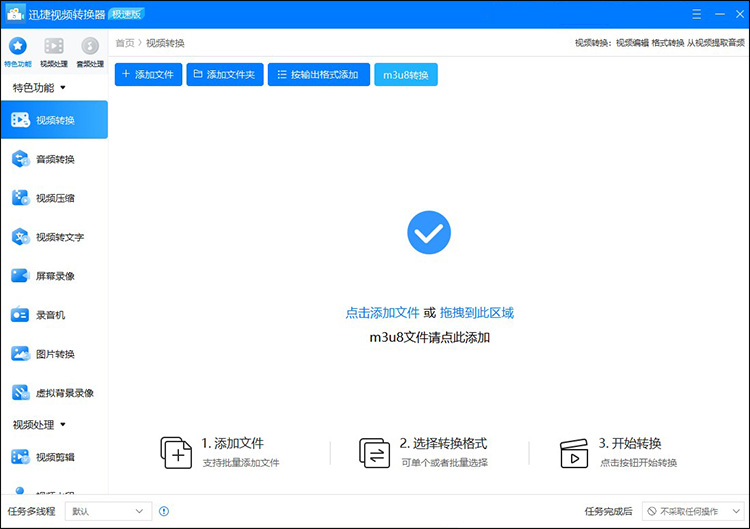Click the 添加文件 button
The image size is (750, 529).
148,74
